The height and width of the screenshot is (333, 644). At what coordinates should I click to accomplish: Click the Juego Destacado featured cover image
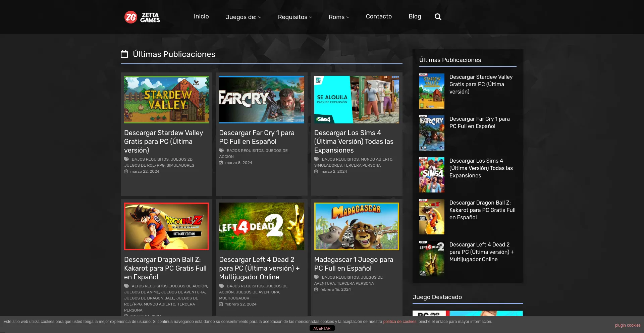468,314
